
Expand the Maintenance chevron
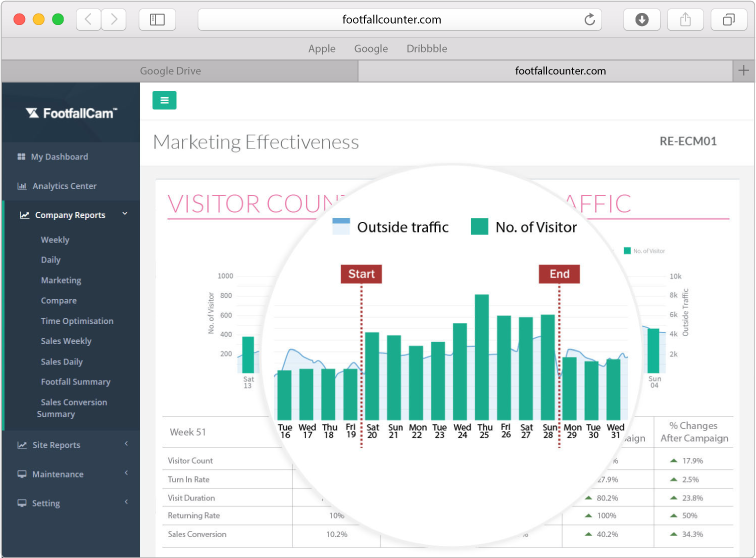pos(126,473)
